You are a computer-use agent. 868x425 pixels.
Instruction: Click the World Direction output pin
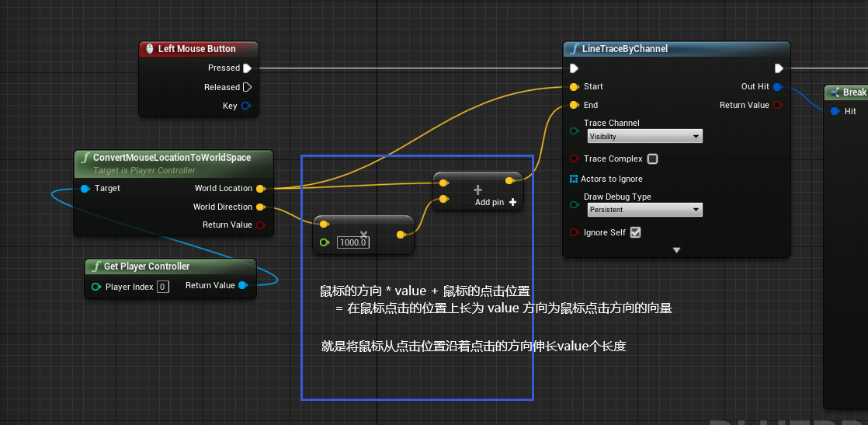[x=260, y=207]
